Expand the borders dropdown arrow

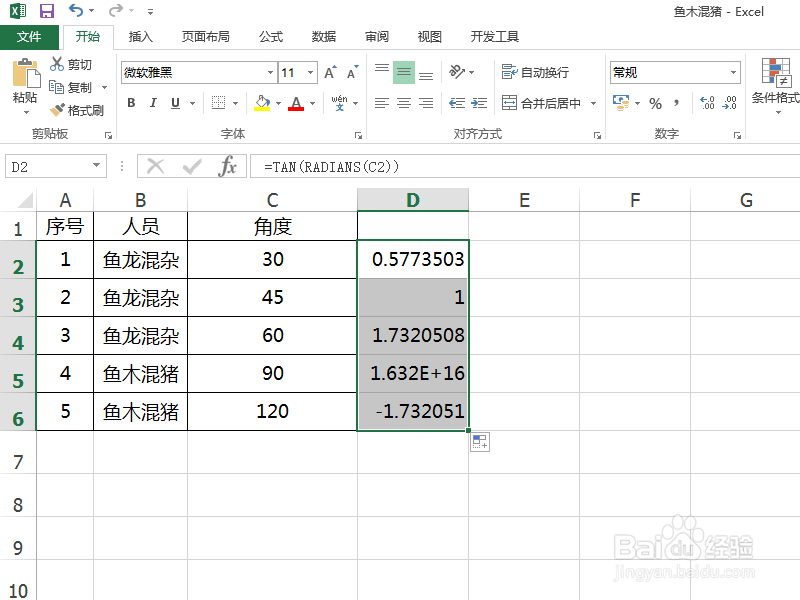click(235, 104)
